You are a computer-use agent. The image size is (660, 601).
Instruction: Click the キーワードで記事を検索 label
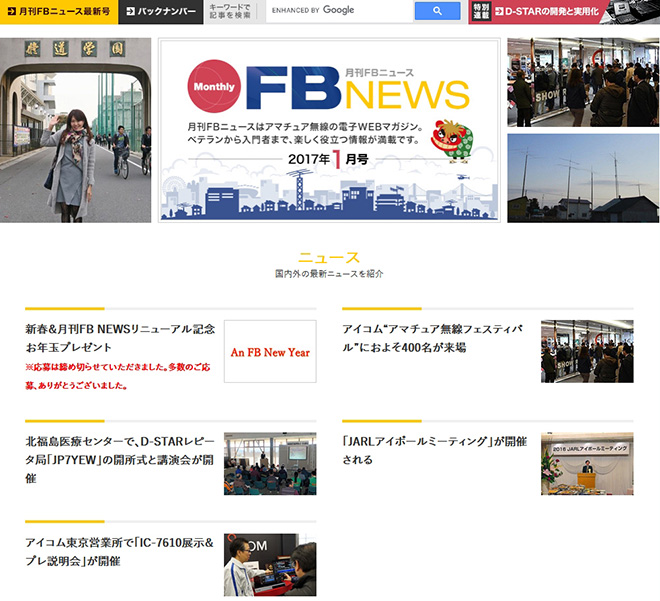tap(230, 11)
